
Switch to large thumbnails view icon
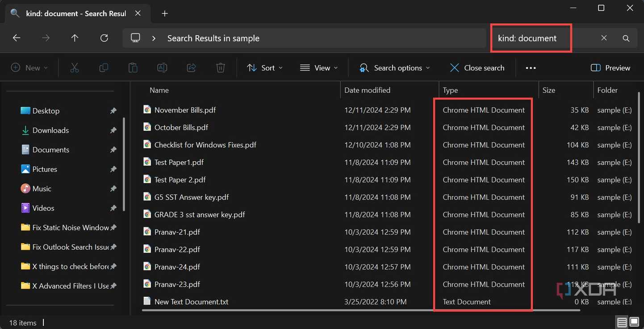coord(634,322)
